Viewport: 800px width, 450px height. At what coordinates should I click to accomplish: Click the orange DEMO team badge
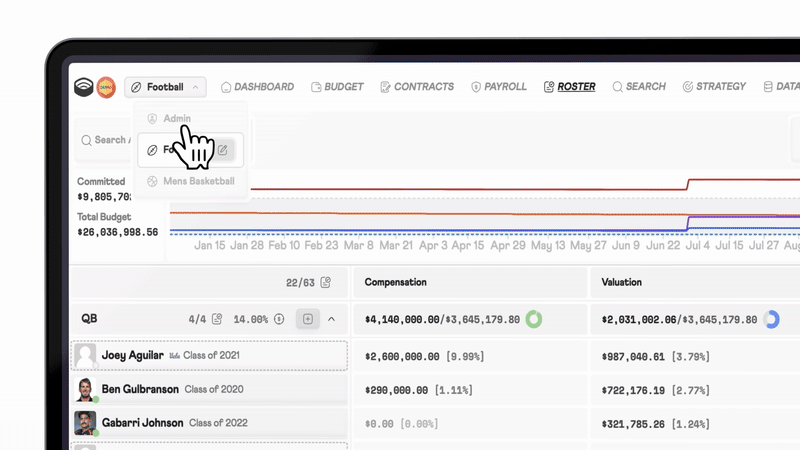(x=106, y=88)
